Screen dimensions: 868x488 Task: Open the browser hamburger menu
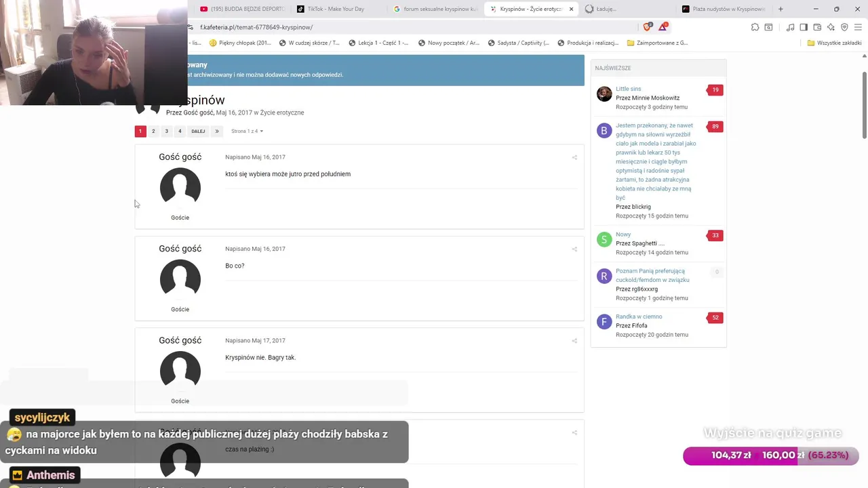(x=858, y=27)
